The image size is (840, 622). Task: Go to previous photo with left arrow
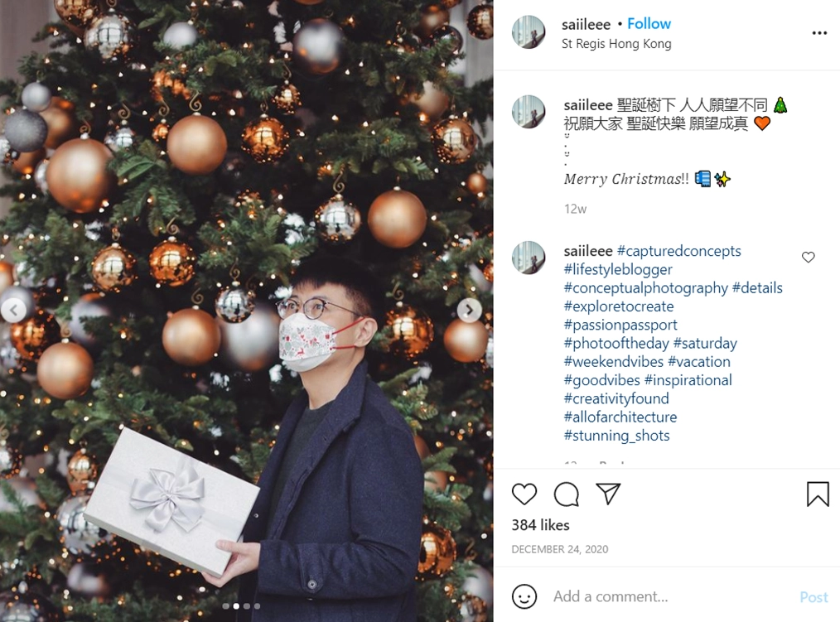coord(14,311)
